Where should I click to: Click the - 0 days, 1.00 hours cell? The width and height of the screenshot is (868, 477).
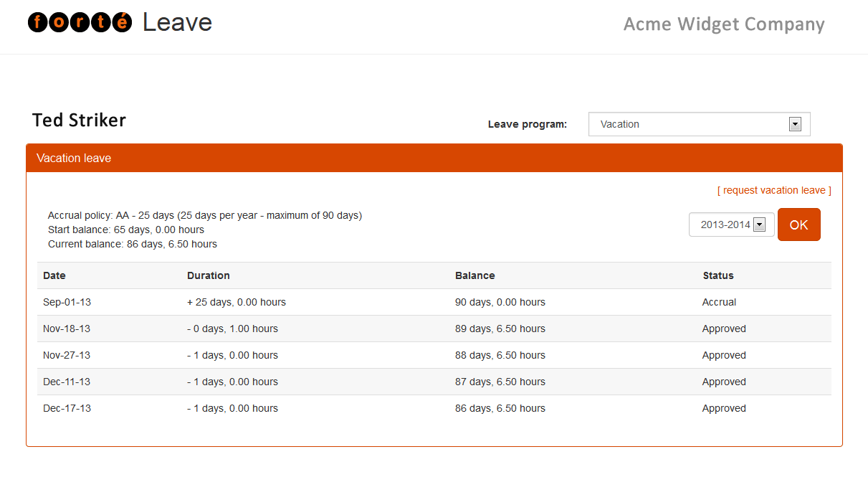233,329
